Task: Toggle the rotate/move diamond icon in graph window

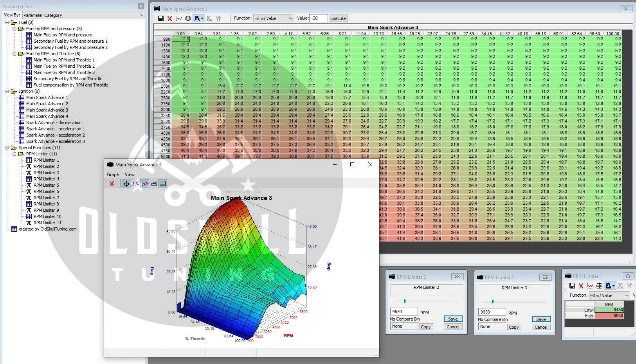Action: (x=126, y=184)
